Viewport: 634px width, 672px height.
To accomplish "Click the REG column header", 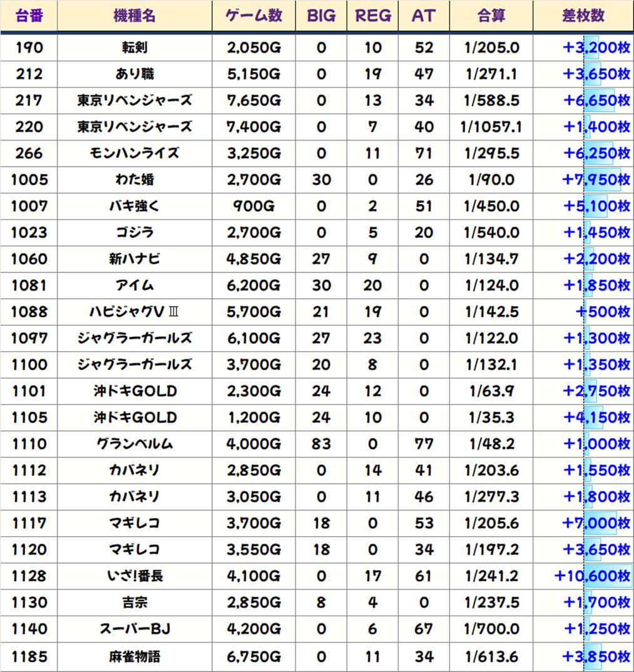I will tap(372, 16).
